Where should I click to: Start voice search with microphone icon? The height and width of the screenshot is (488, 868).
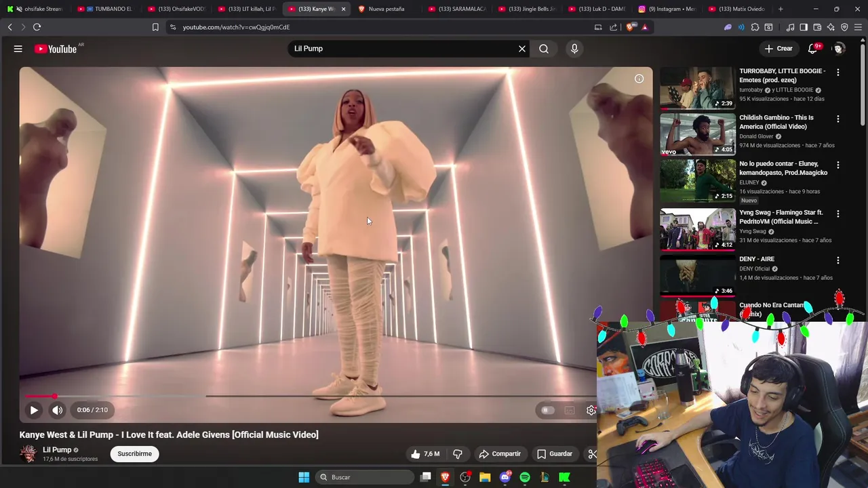574,49
